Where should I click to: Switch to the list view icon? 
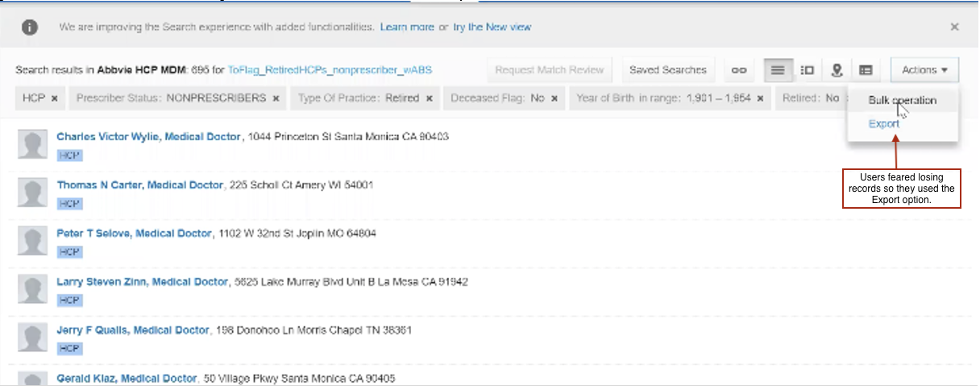click(778, 70)
